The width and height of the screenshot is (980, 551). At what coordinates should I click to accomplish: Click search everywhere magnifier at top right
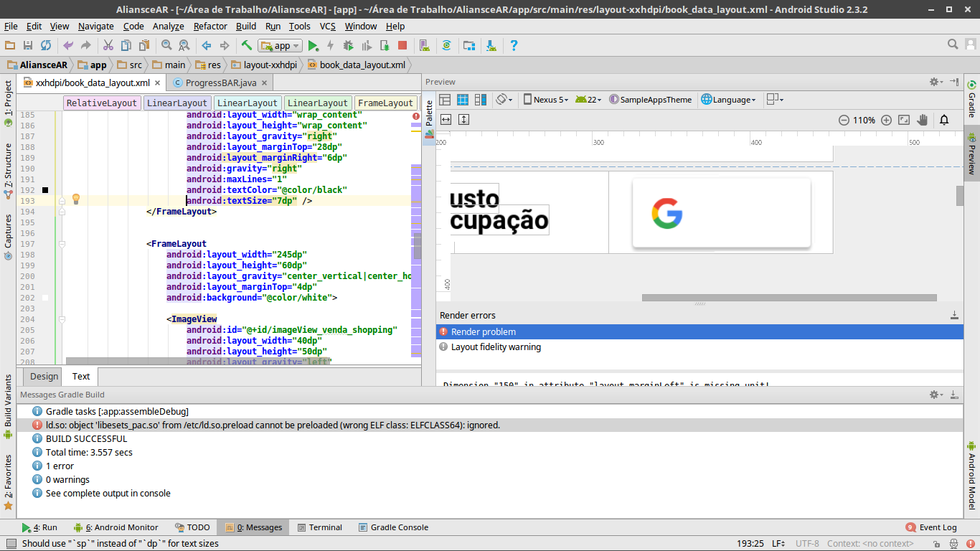[x=953, y=44]
